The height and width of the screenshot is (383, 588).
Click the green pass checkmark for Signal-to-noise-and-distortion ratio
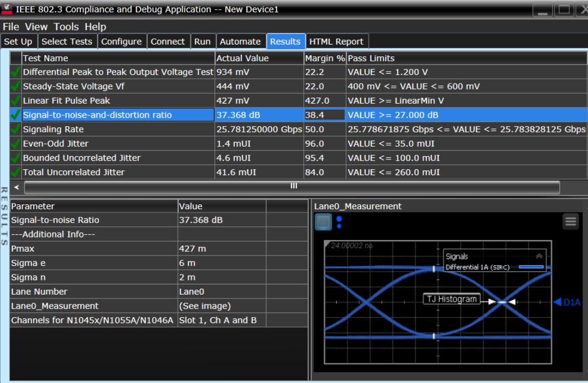pos(15,114)
